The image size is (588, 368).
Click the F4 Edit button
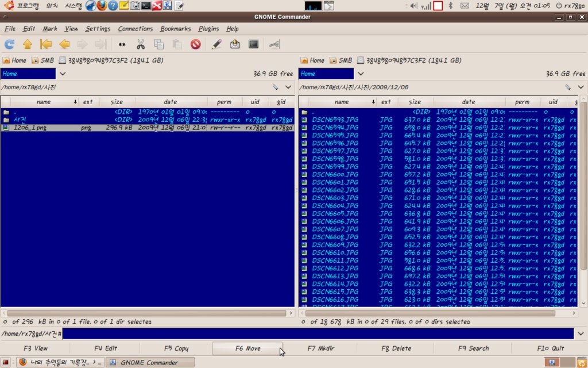[x=106, y=348]
